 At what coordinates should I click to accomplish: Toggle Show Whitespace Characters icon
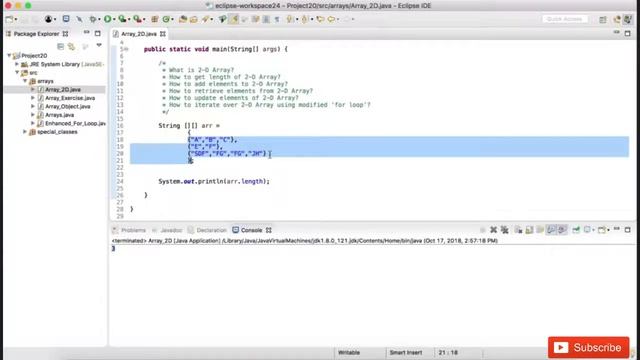(x=277, y=19)
